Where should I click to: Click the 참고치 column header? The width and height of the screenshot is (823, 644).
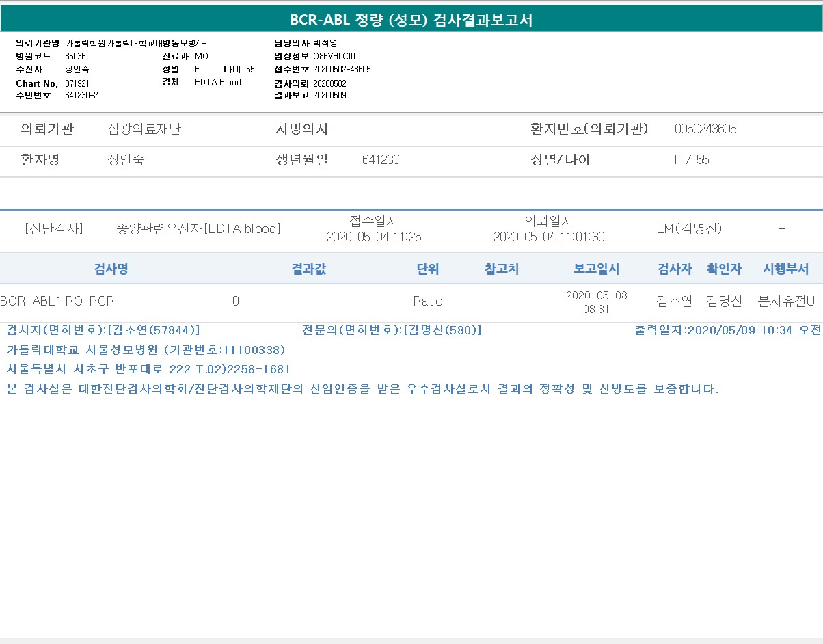click(502, 269)
